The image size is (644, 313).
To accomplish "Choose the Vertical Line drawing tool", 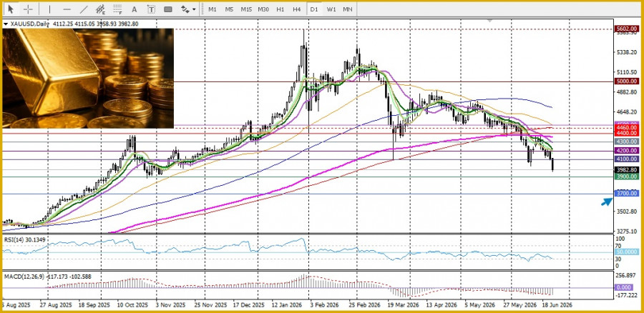I will coord(49,9).
